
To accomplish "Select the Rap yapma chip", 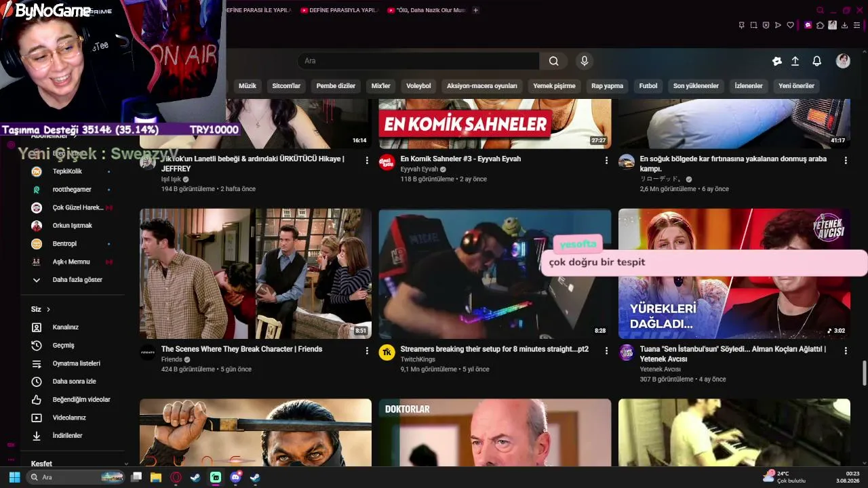I will pyautogui.click(x=607, y=86).
